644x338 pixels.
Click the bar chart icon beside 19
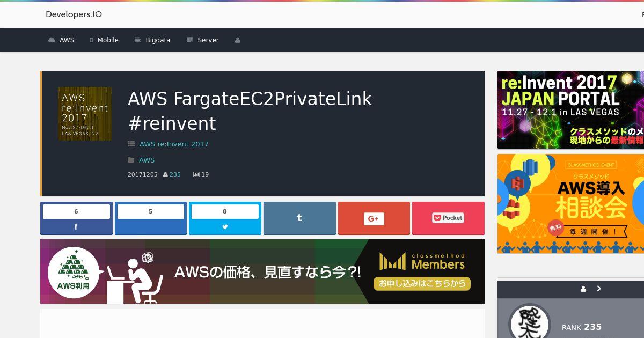click(196, 174)
